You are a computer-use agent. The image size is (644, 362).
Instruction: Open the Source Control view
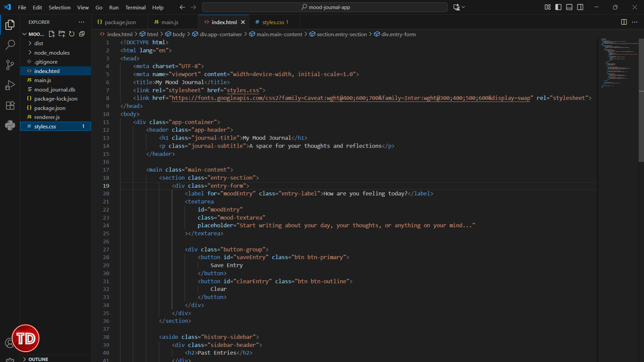(x=10, y=65)
